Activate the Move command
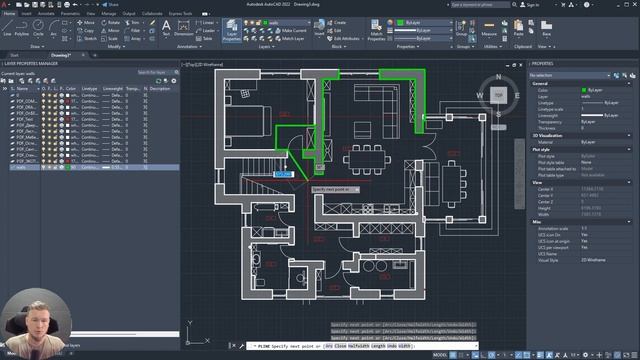This screenshot has height=360, width=640. pos(85,22)
